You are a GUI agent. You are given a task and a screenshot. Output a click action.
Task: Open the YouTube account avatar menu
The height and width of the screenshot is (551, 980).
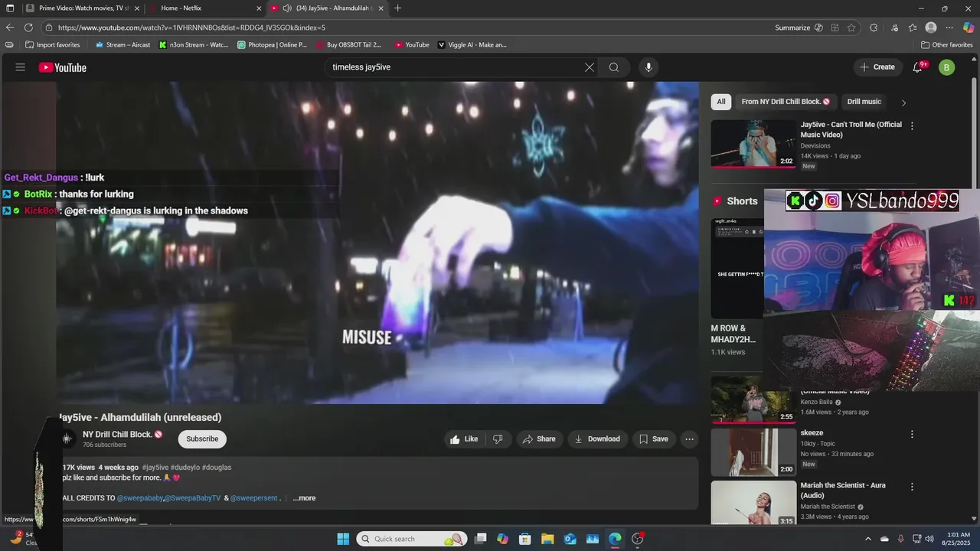pos(946,67)
